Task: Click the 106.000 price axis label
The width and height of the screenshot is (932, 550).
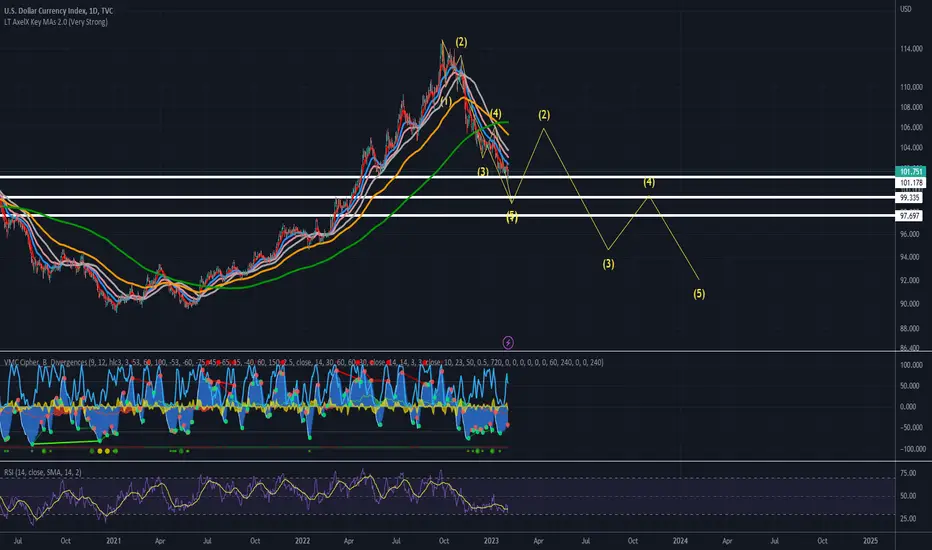Action: (911, 127)
